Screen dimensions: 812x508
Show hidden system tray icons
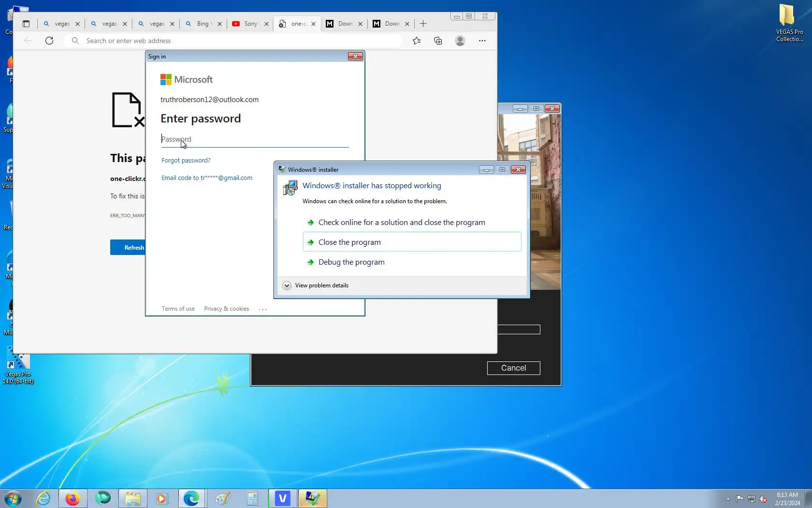click(728, 499)
